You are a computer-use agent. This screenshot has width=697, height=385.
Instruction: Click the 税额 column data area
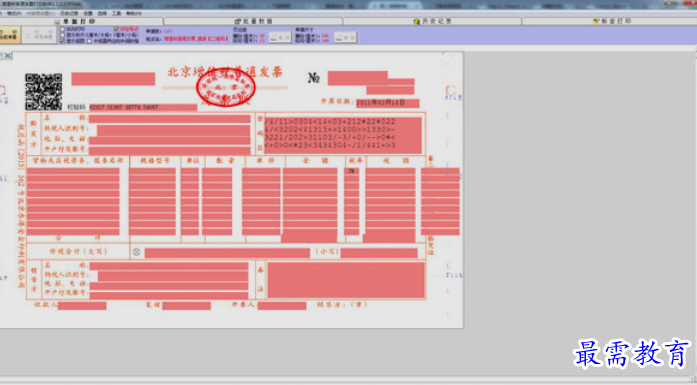coord(390,201)
